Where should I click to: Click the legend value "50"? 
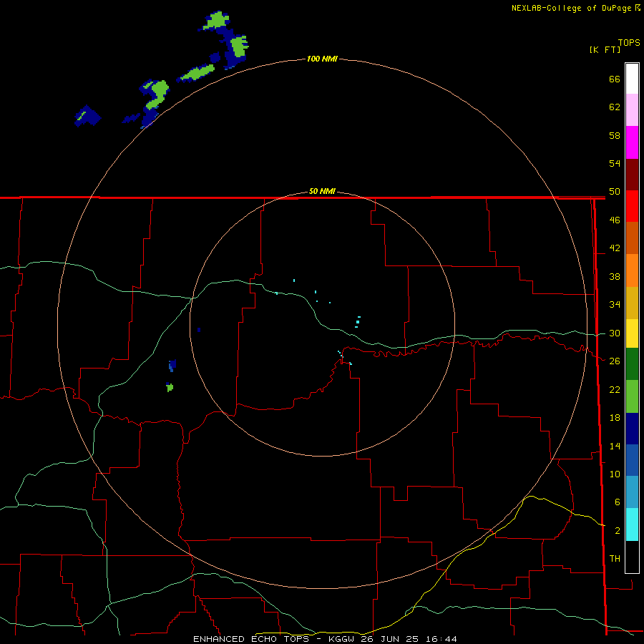[x=615, y=192]
